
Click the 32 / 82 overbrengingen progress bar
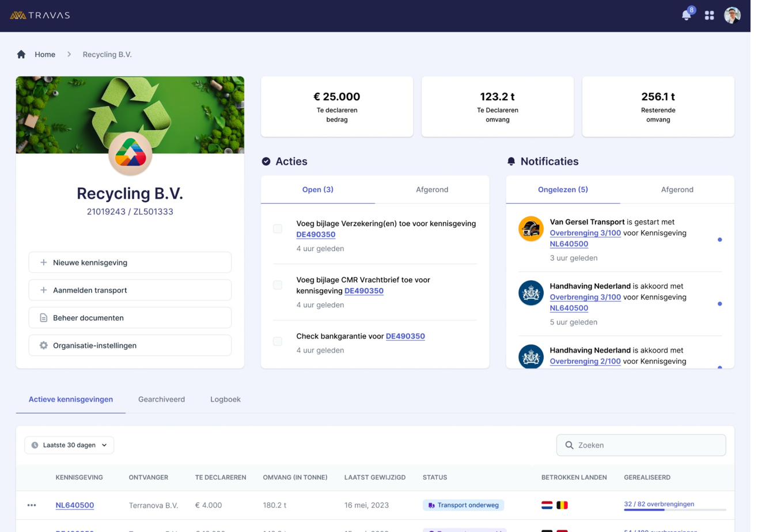[682, 515]
